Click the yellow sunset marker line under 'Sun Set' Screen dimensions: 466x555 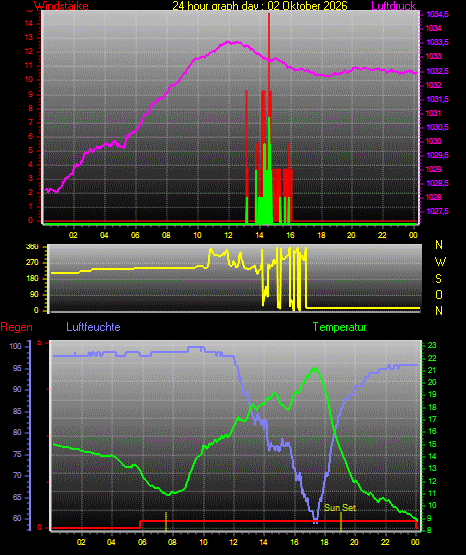341,521
